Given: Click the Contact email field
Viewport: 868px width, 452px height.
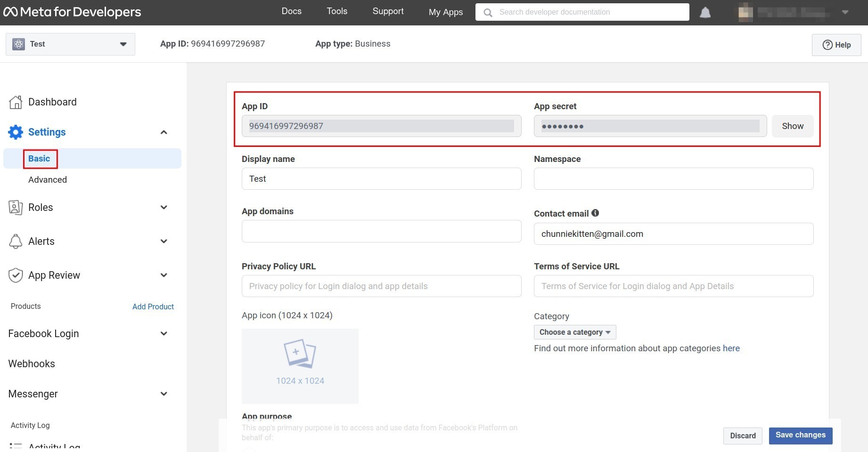Looking at the screenshot, I should pyautogui.click(x=674, y=234).
